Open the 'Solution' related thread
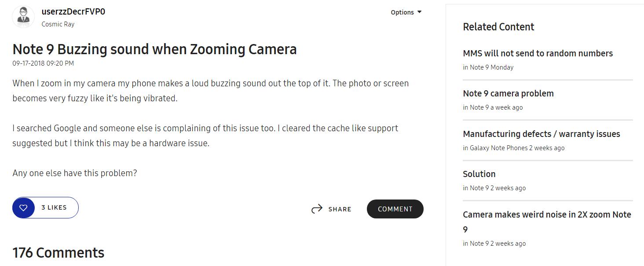 point(479,174)
